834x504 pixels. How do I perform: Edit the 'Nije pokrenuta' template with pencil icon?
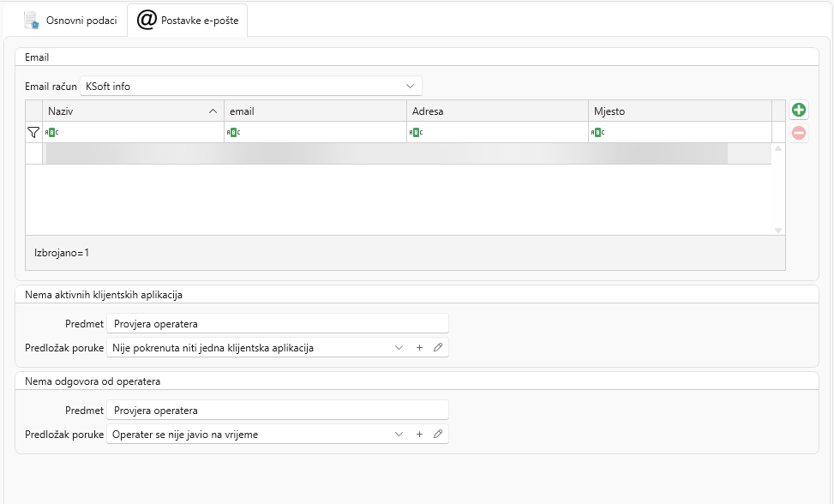pyautogui.click(x=438, y=348)
